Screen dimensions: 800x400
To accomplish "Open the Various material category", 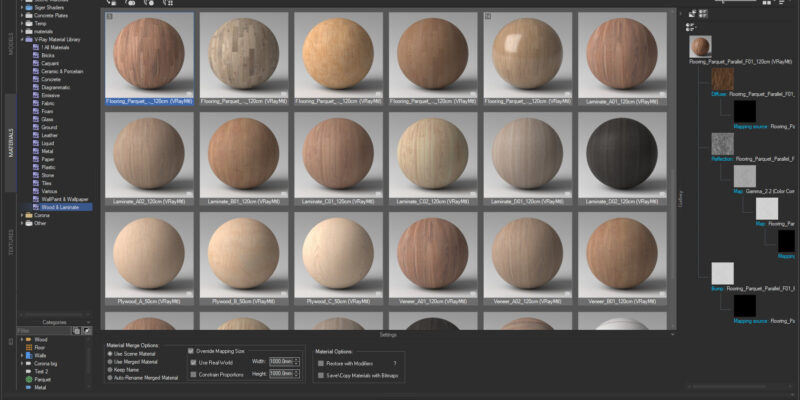I will click(x=49, y=191).
